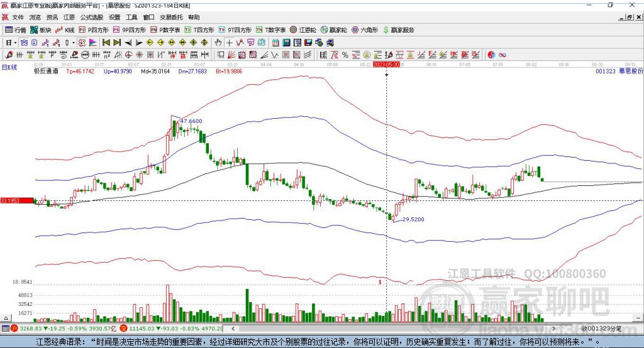Click the black left arrow icon

128,43
